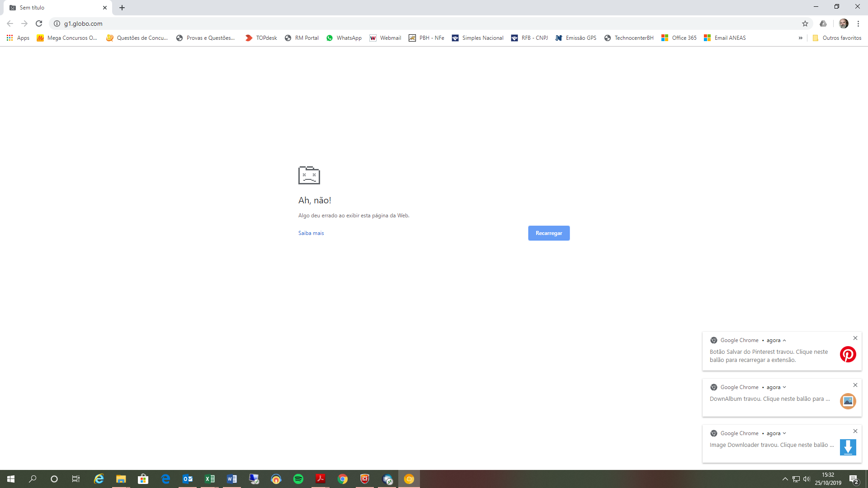Click the reload page icon
The width and height of the screenshot is (868, 488).
(x=39, y=23)
